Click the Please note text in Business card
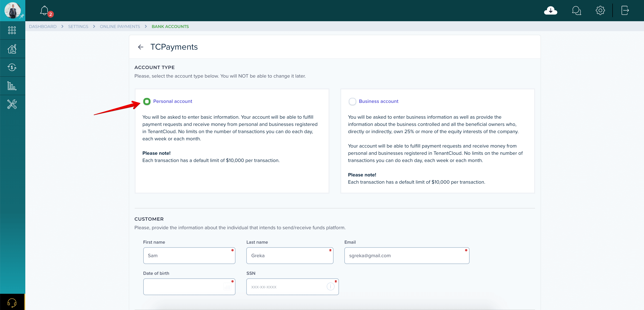Screen dimensions: 644x310 362,175
